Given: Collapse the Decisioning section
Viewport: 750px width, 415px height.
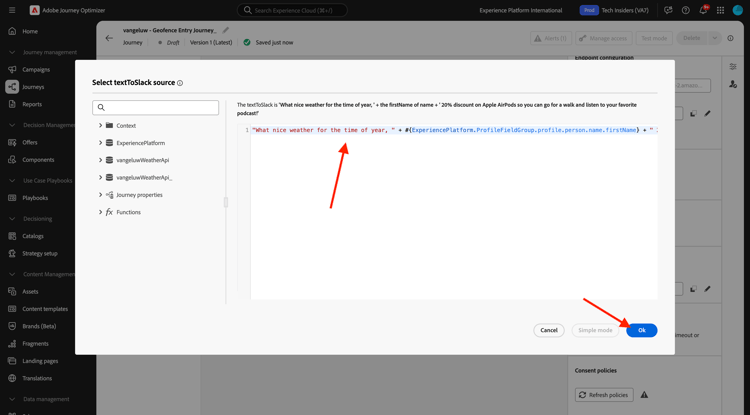Looking at the screenshot, I should click(x=12, y=219).
